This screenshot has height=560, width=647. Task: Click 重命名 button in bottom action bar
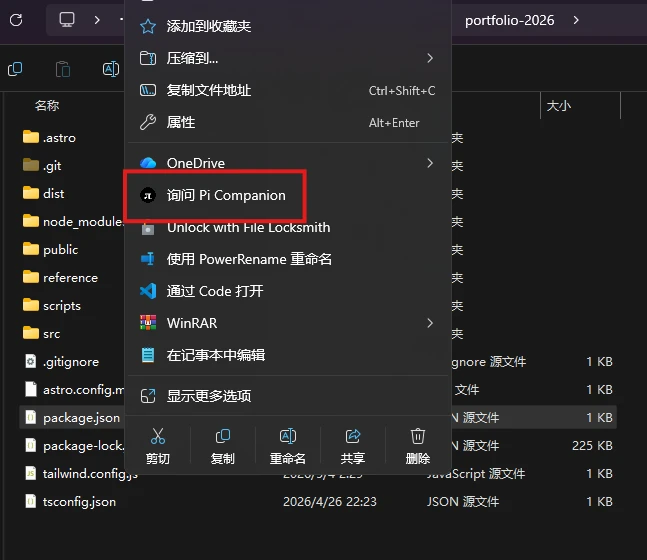(x=288, y=446)
